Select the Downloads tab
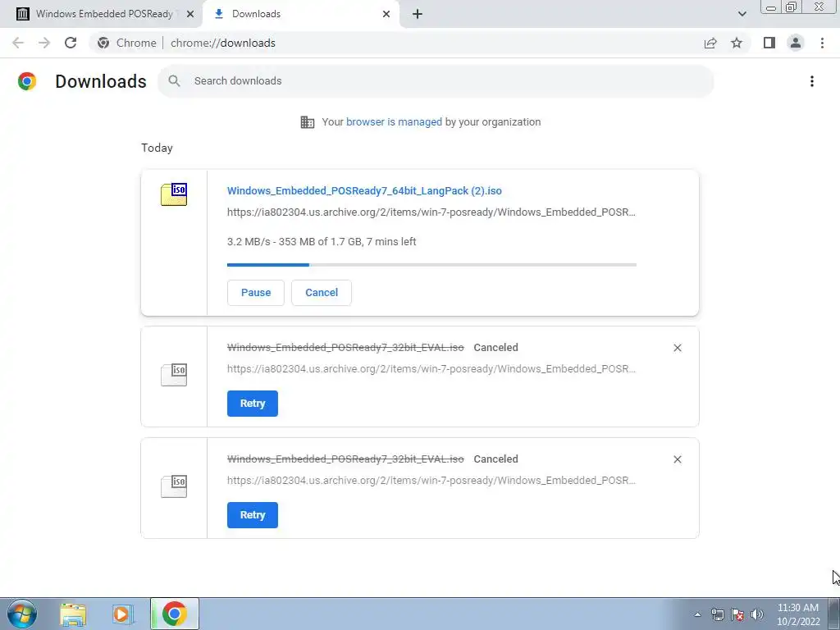 pos(300,14)
